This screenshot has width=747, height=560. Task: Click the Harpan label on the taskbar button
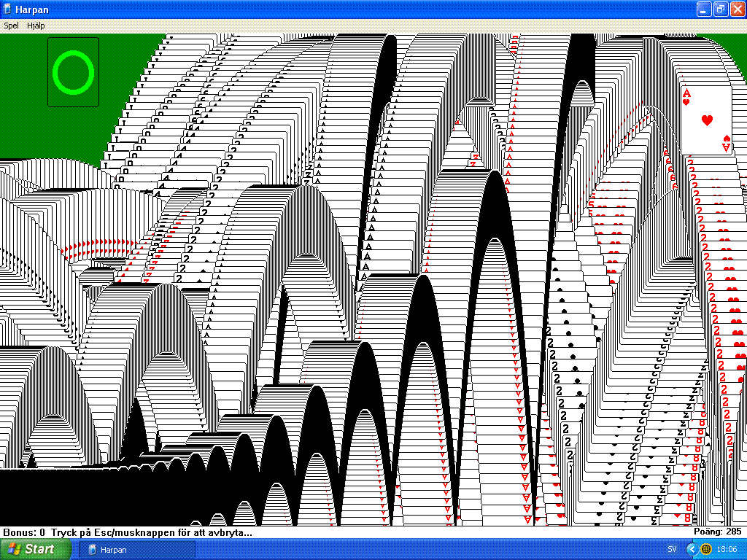coord(114,549)
